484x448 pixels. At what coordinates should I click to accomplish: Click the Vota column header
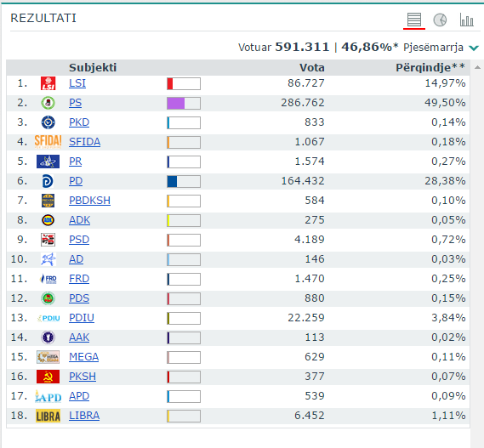(x=312, y=67)
